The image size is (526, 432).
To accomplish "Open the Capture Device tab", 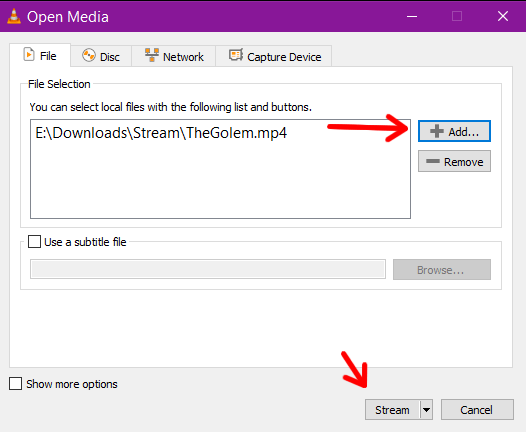I will point(274,56).
